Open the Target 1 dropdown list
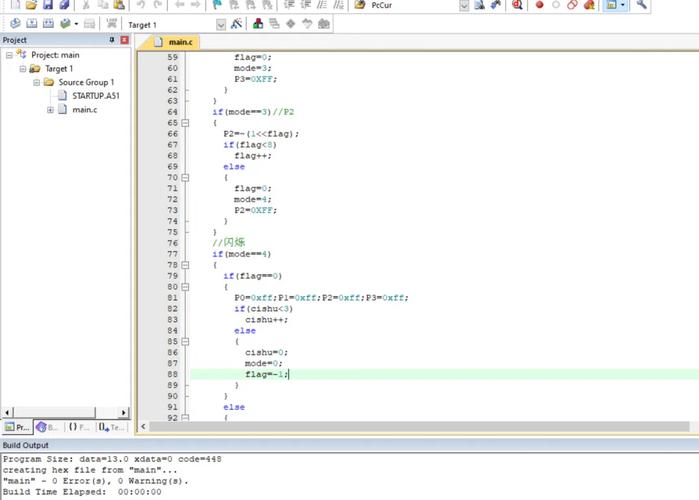Viewport: 699px width, 500px height. [x=219, y=23]
